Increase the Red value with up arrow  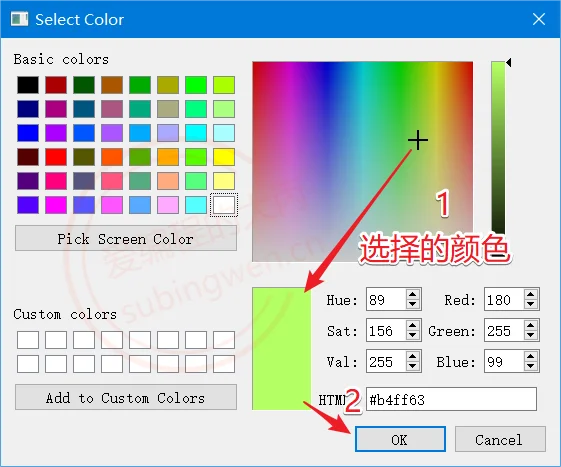(x=531, y=295)
